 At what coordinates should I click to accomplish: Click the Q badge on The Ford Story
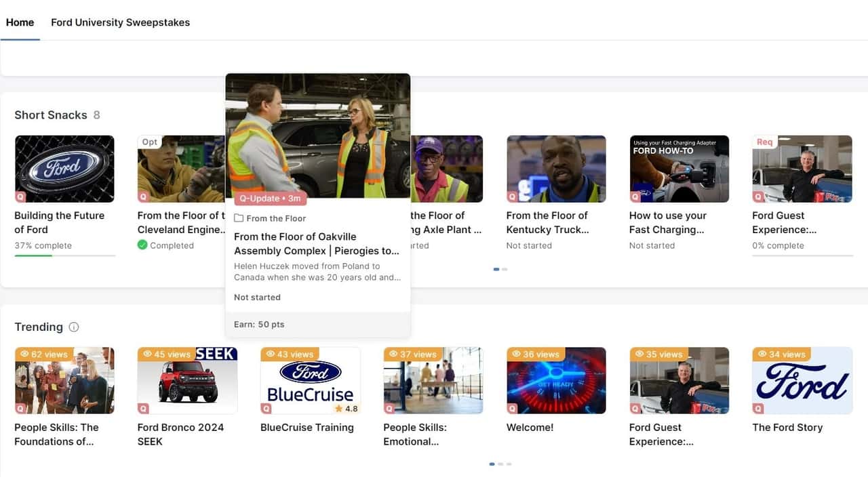click(x=758, y=409)
